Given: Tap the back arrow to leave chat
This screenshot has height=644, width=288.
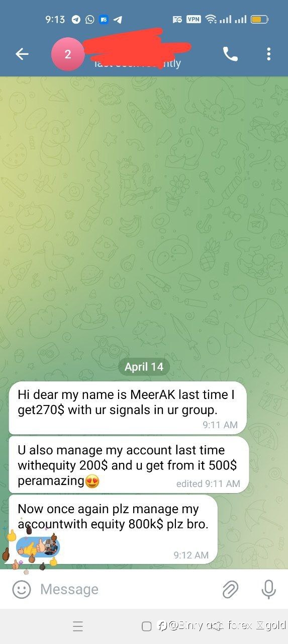Looking at the screenshot, I should click(x=22, y=54).
